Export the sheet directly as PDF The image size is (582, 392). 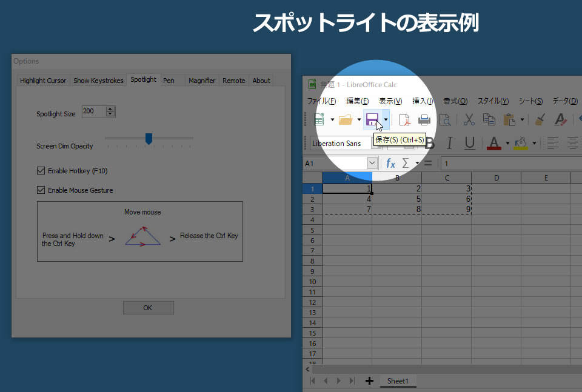[403, 120]
